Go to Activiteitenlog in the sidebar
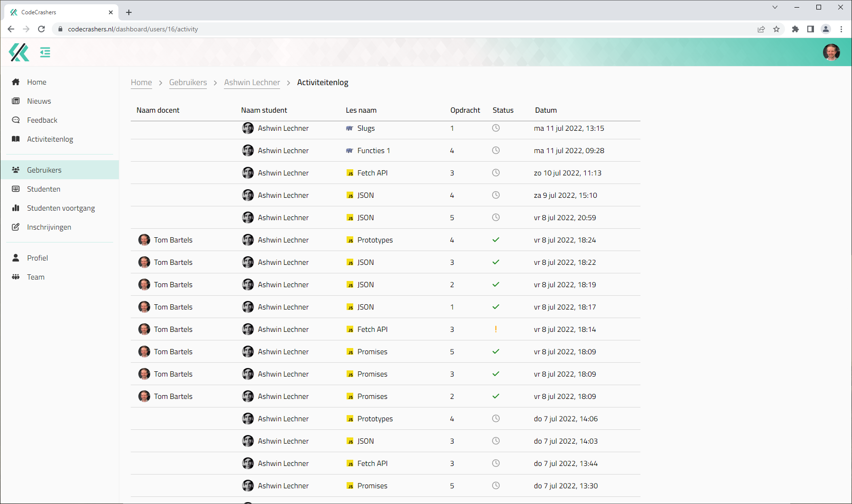Image resolution: width=852 pixels, height=504 pixels. point(50,139)
